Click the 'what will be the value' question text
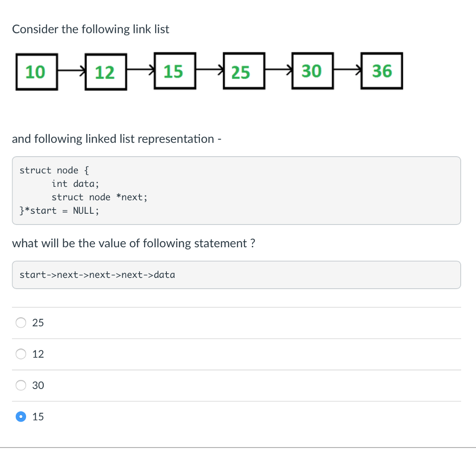This screenshot has height=455, width=476. [x=133, y=243]
